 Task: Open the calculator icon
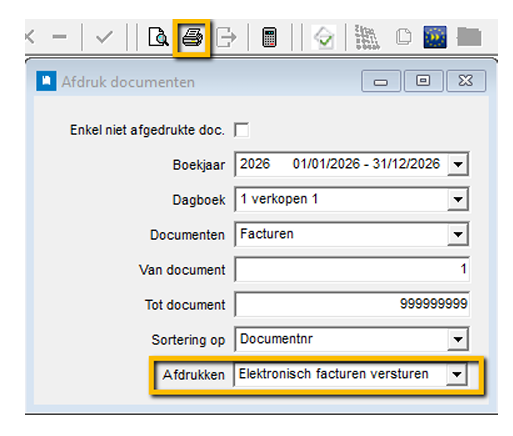269,37
